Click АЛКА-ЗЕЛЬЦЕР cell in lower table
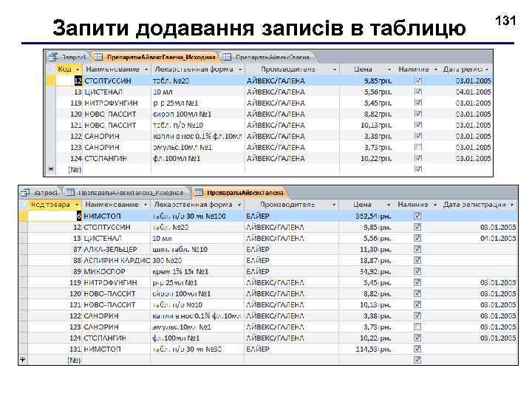The image size is (532, 399). 117,250
